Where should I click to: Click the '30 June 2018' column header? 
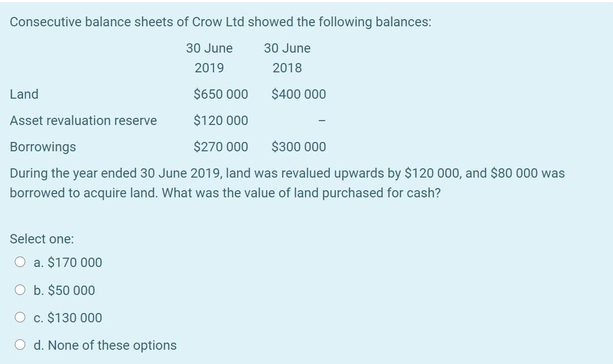[x=288, y=58]
